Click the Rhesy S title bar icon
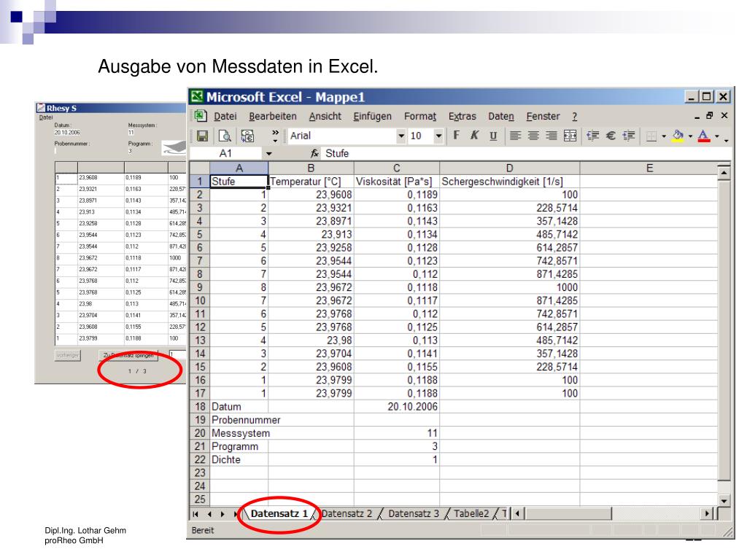 (41, 108)
